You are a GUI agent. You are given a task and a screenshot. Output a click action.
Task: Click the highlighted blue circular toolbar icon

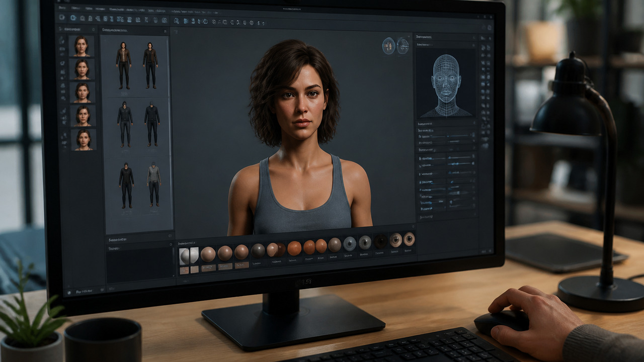point(73,18)
